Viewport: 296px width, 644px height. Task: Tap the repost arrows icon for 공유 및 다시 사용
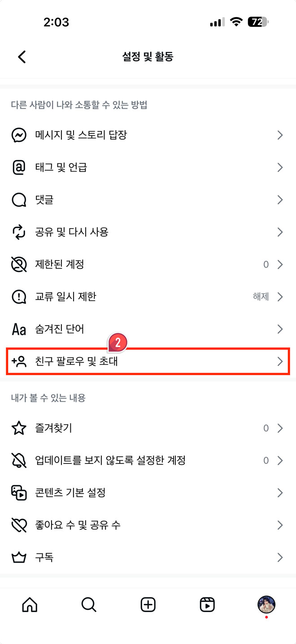[x=19, y=232]
